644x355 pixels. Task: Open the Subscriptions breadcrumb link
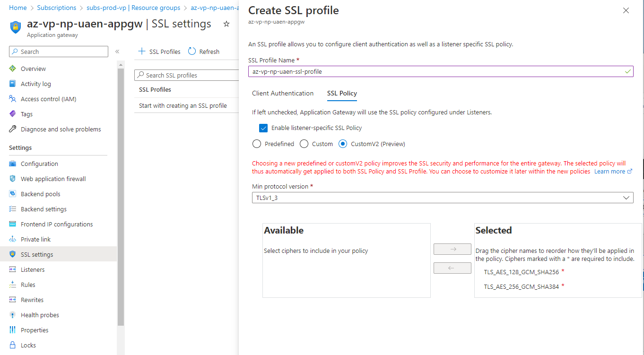click(56, 8)
